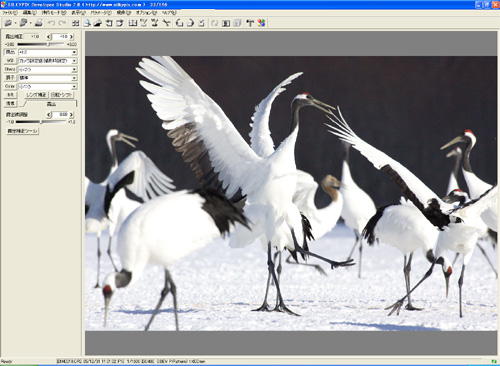Open the exposure preset dropdown

(74, 52)
